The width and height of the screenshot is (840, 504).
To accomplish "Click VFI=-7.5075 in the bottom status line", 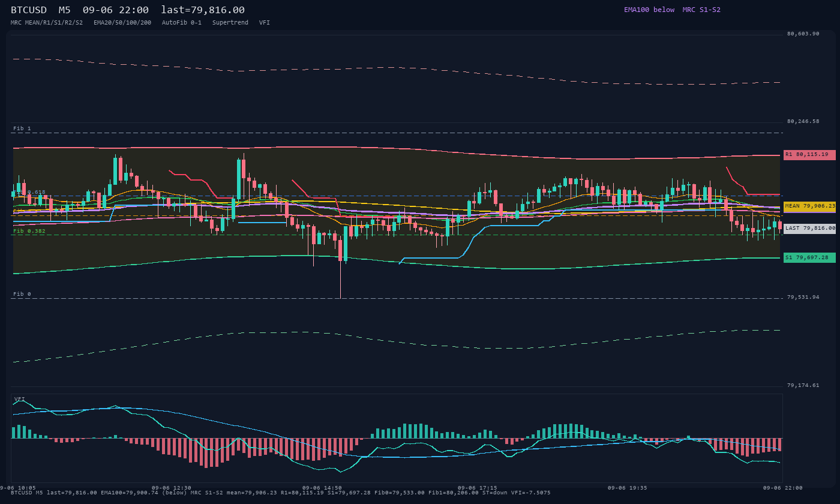I will (531, 493).
